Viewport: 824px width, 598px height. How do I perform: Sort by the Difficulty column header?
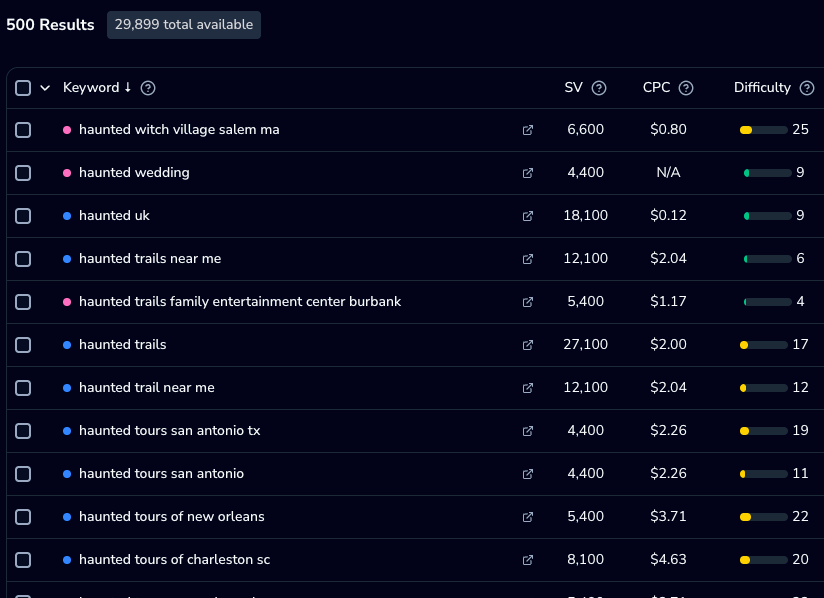coord(762,88)
